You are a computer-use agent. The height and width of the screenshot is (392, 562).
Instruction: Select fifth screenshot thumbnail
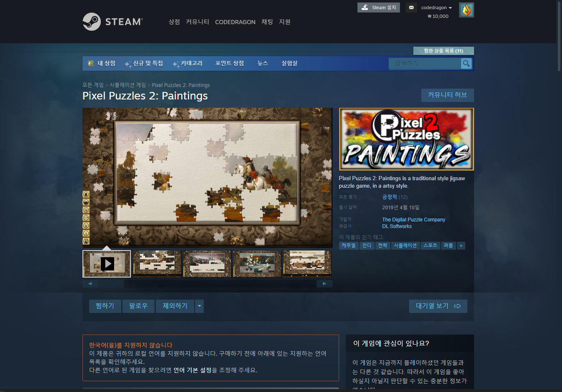click(x=307, y=264)
